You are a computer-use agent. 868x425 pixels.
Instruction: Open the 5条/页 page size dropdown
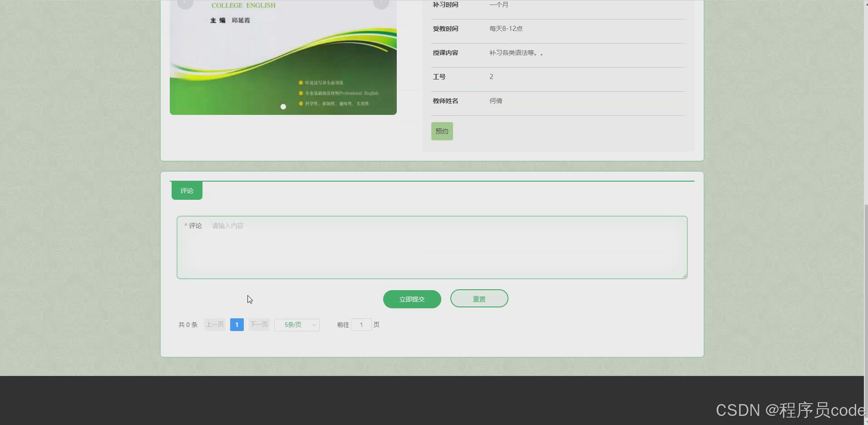pos(297,325)
